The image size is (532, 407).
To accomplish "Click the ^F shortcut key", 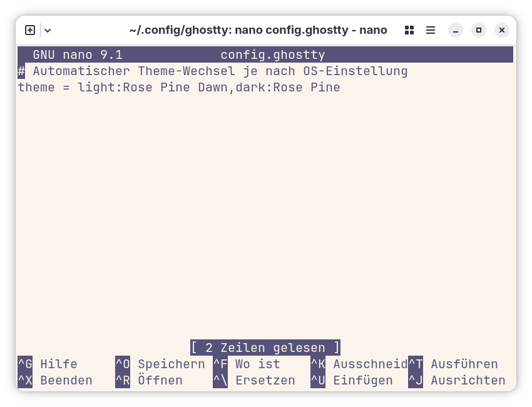I will 220,364.
